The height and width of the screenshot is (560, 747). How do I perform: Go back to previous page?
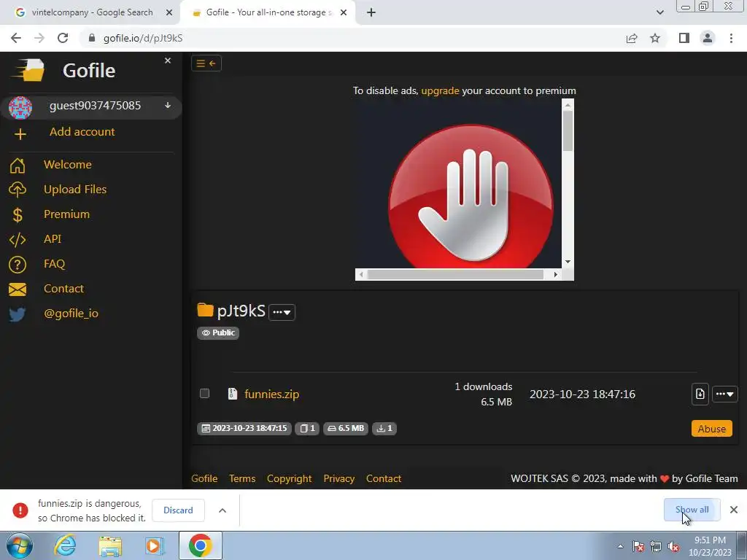click(16, 38)
